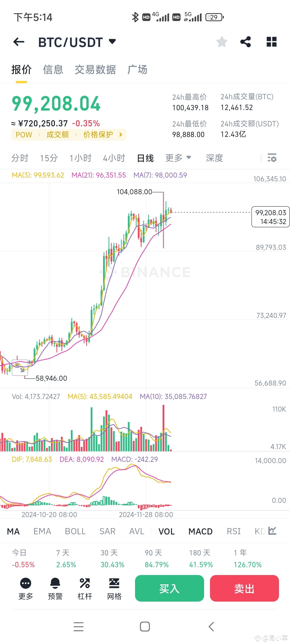Select the 日线 daily candlestick timeframe

coord(145,158)
